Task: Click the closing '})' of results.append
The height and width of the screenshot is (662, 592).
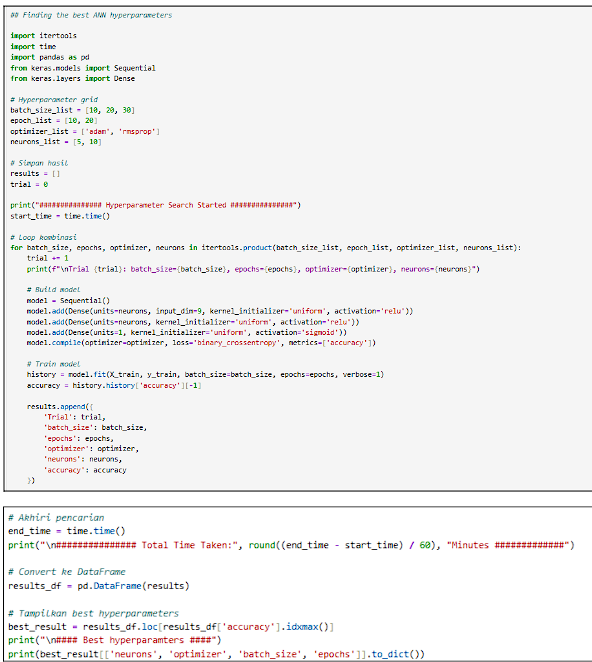Action: click(x=31, y=480)
